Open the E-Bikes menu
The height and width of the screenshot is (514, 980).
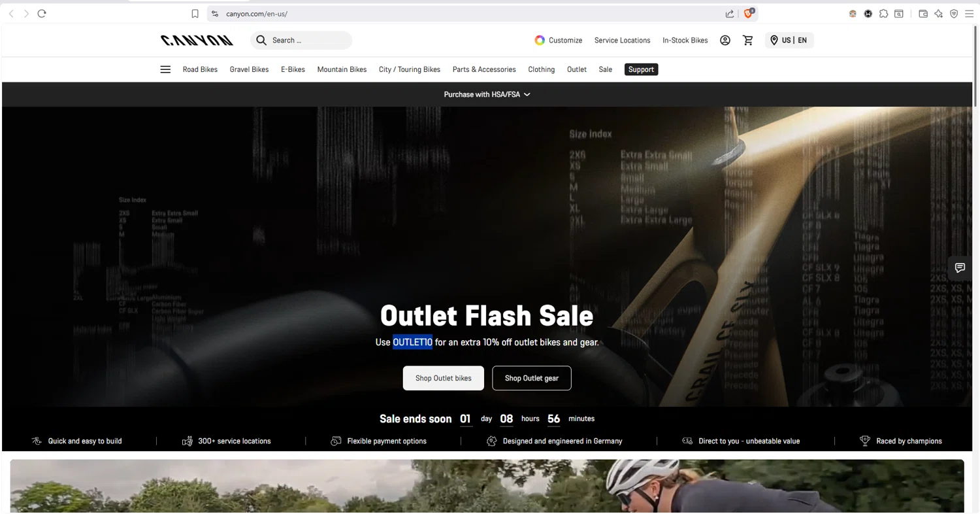pyautogui.click(x=293, y=69)
